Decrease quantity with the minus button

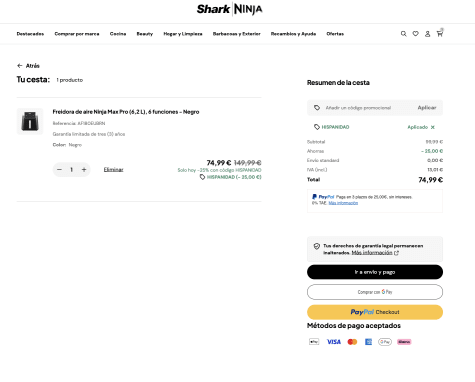[x=59, y=170]
